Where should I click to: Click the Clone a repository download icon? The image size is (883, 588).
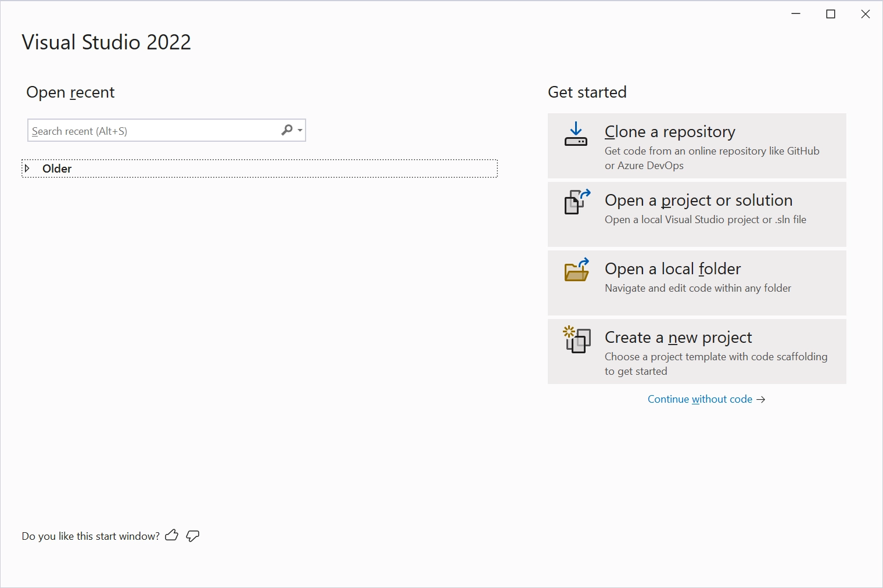576,134
